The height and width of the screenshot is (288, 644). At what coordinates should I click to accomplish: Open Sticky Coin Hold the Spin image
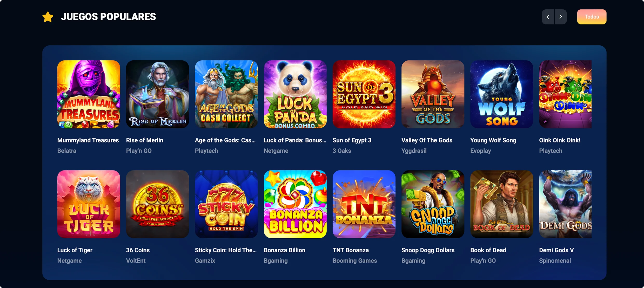point(226,204)
